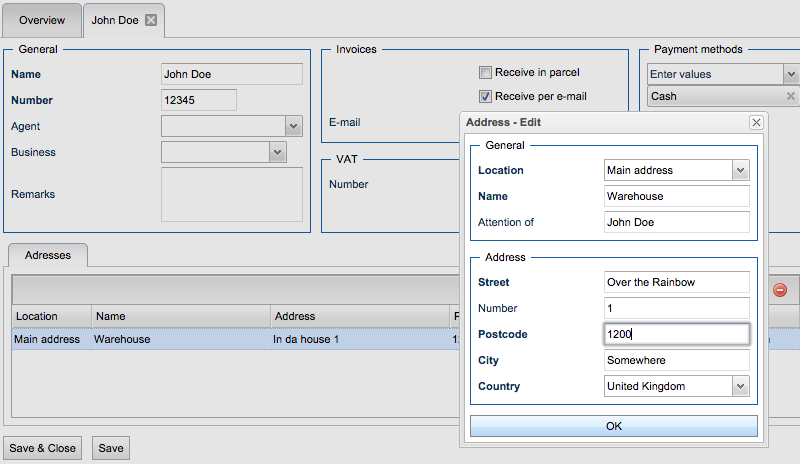This screenshot has width=800, height=464.
Task: Click the Save button
Action: 111,448
